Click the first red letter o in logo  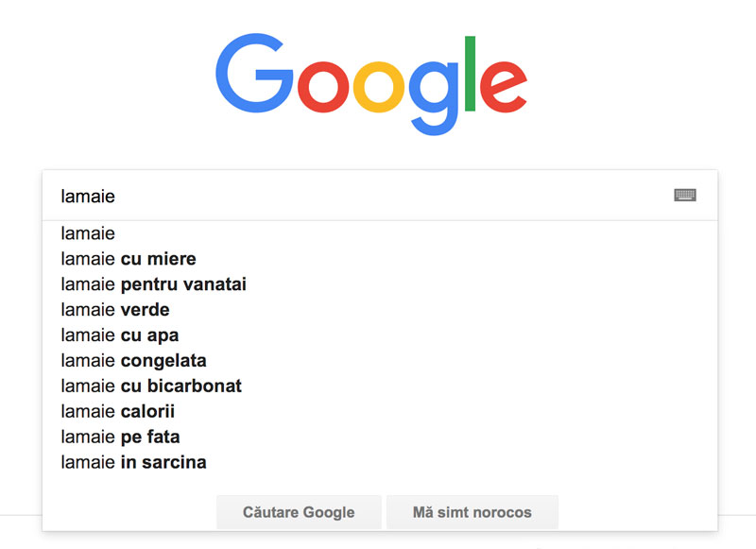(x=323, y=87)
